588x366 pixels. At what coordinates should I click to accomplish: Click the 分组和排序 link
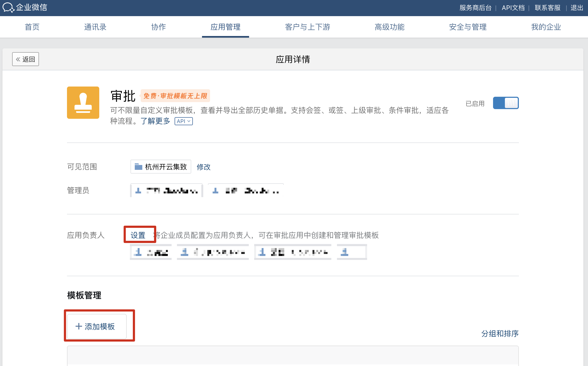click(500, 333)
